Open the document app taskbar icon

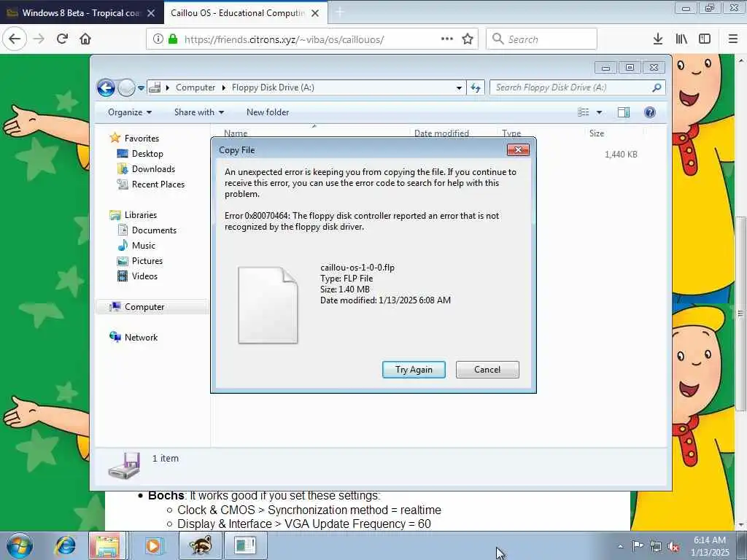[245, 545]
